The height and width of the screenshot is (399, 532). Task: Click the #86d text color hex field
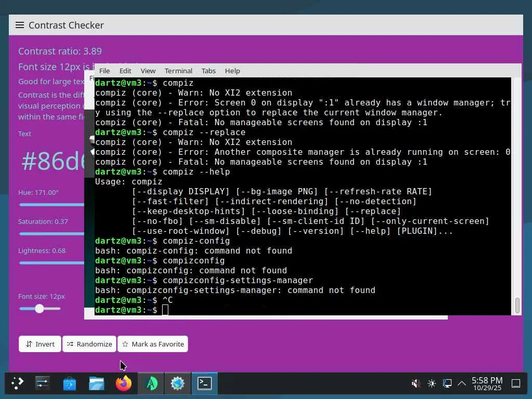(x=54, y=161)
